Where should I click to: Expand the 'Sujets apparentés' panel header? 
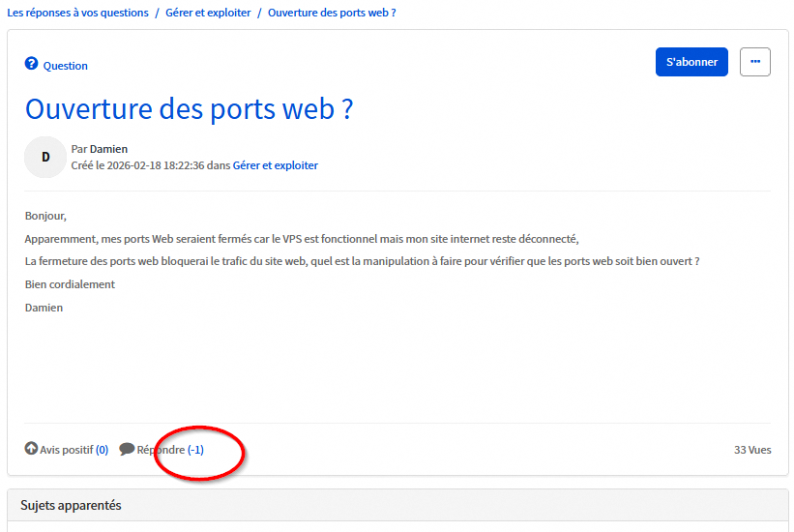[71, 506]
